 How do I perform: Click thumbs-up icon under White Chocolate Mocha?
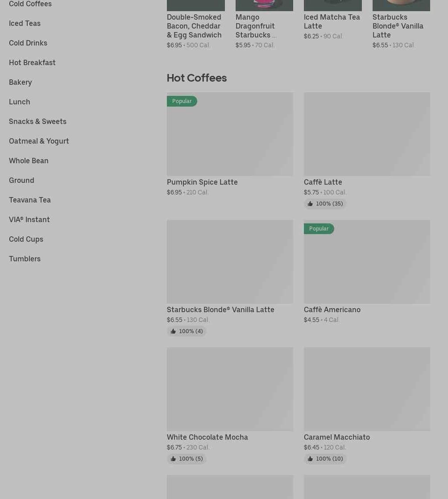pos(173,459)
